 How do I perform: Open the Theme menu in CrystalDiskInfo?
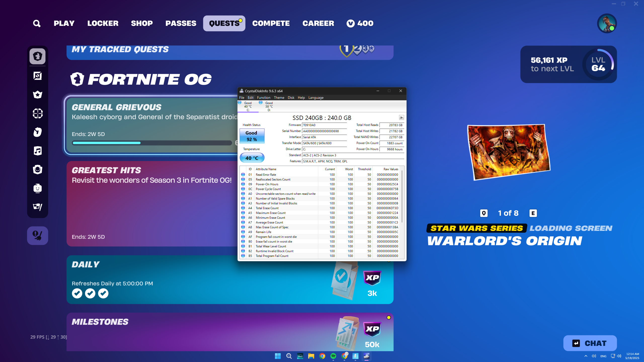coord(279,98)
